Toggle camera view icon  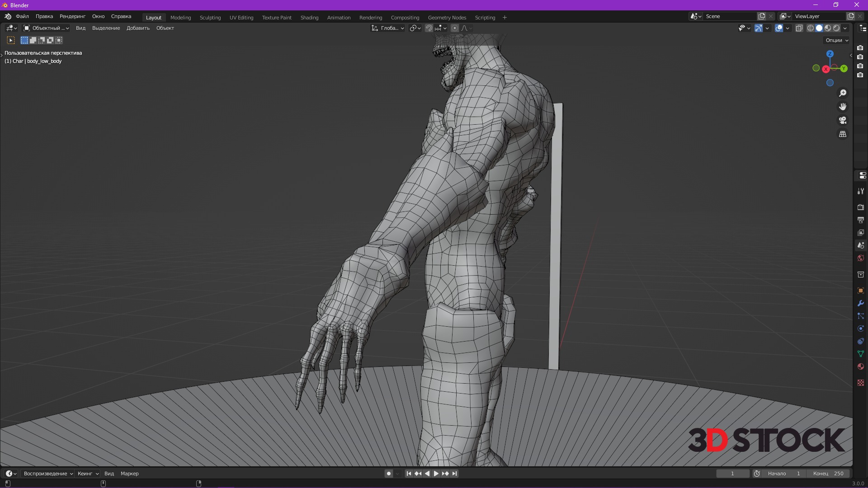pos(843,120)
